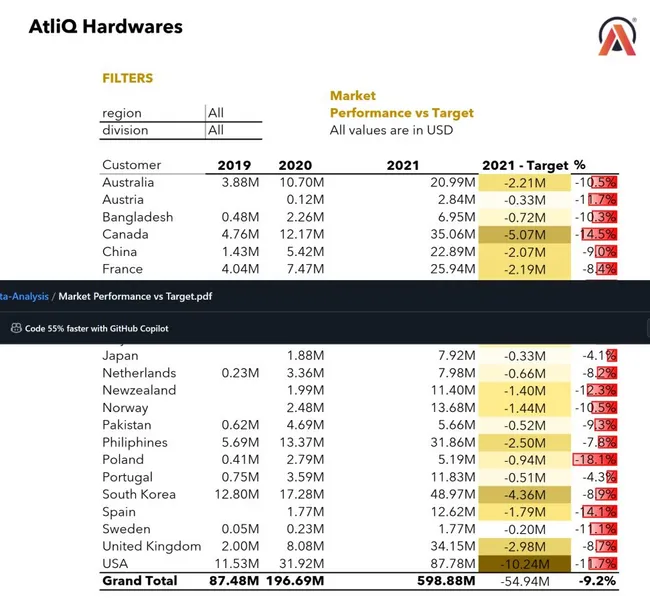The image size is (650, 602).
Task: Click the 'Market Performance vs Target.pdf' filename
Action: pyautogui.click(x=135, y=296)
